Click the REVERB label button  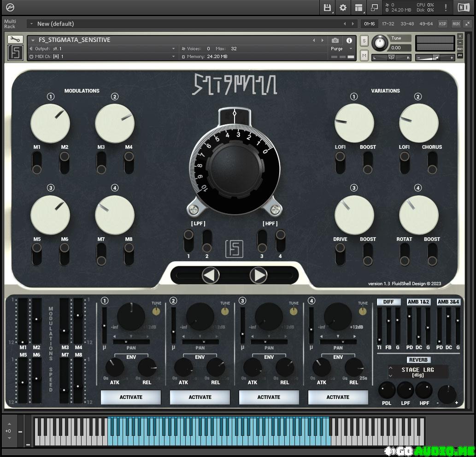(418, 360)
